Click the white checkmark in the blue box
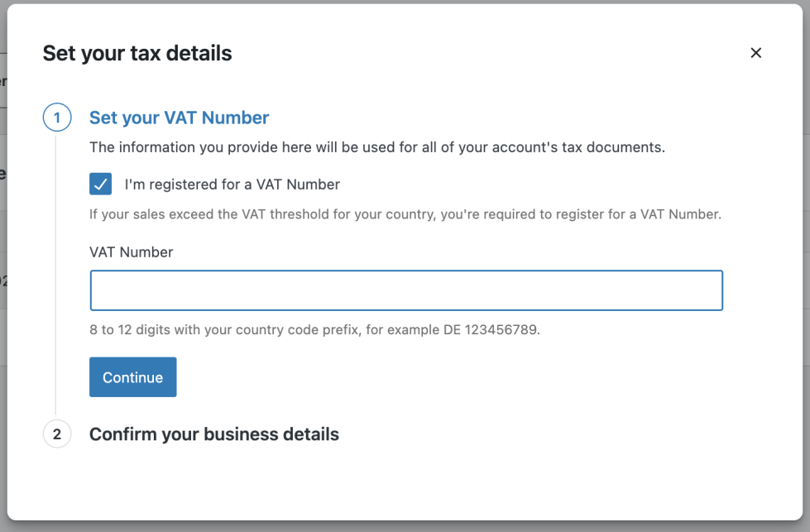 [100, 184]
